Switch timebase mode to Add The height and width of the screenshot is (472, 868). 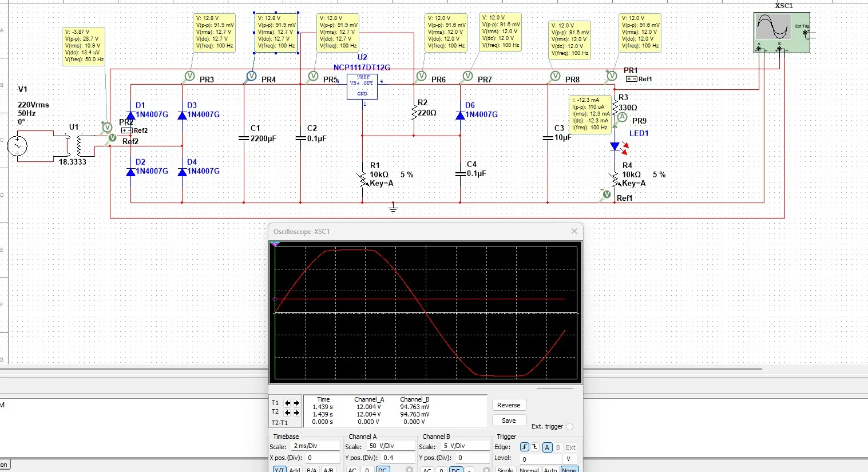coord(295,470)
